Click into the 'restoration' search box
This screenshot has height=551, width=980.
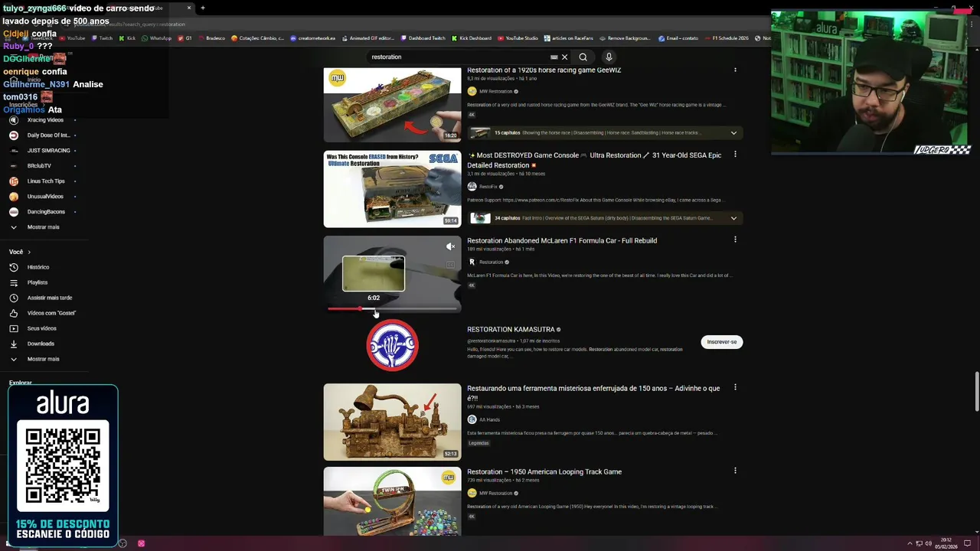tap(459, 57)
